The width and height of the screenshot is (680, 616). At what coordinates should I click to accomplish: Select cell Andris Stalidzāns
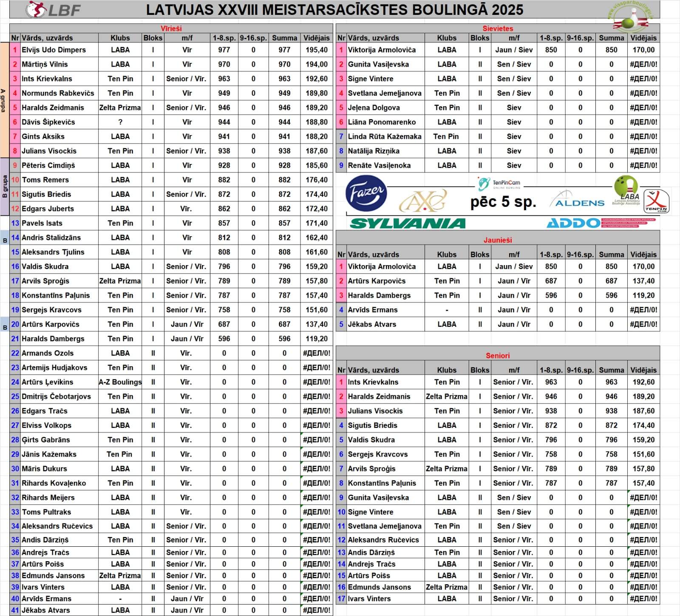pos(59,237)
